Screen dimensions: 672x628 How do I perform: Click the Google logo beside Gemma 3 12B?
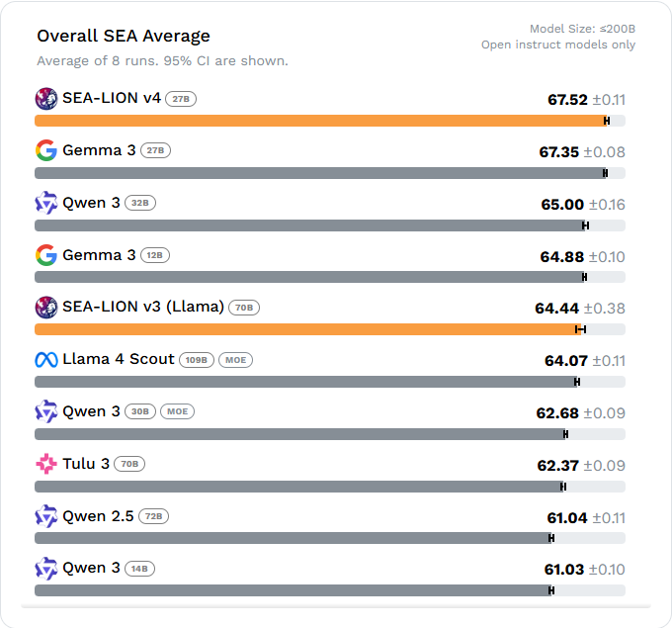pyautogui.click(x=46, y=255)
